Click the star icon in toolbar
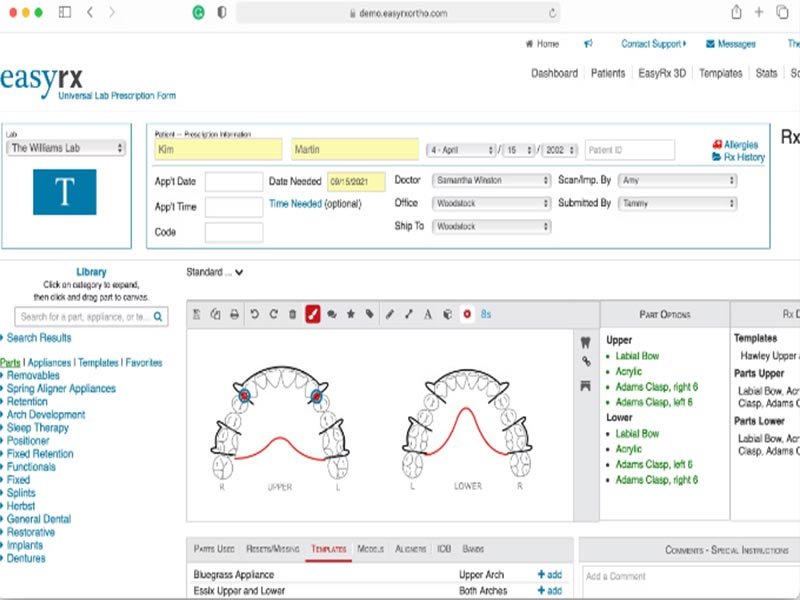 click(x=350, y=314)
